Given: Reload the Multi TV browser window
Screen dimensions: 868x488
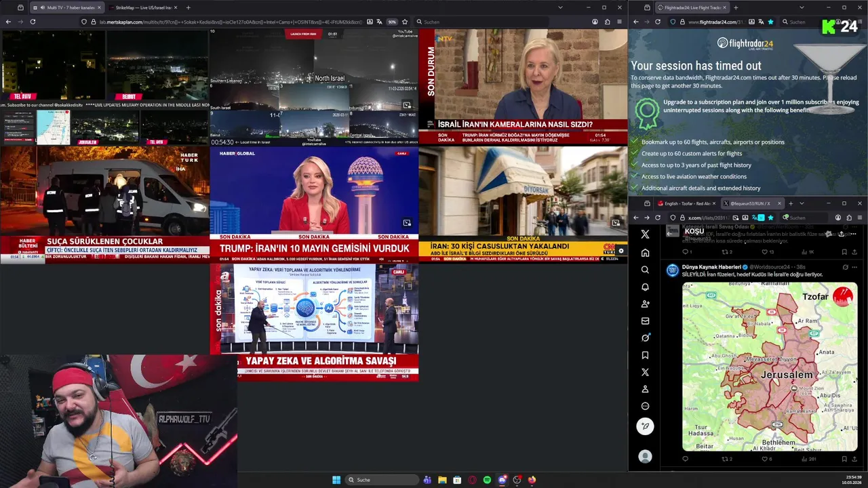Looking at the screenshot, I should [33, 22].
